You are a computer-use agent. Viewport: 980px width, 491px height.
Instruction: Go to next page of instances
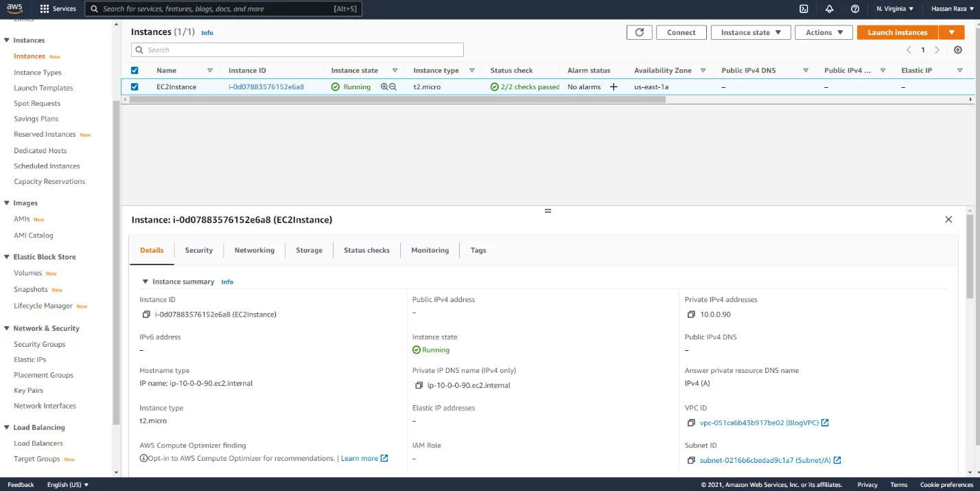[937, 49]
